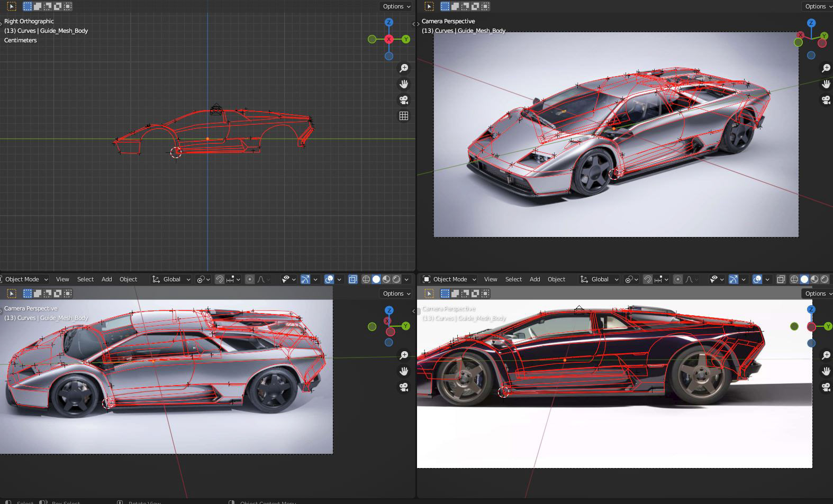Open Global orientation dropdown in bottom-left header
Viewport: 833px width, 504px height.
coord(171,279)
